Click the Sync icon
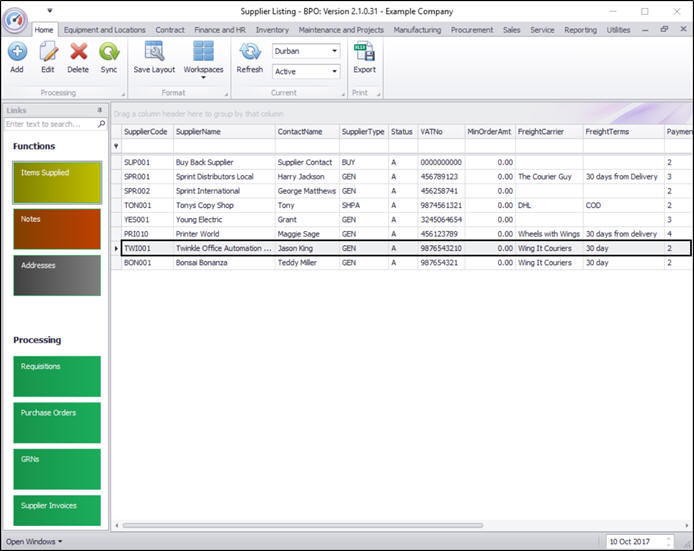The image size is (694, 551). tap(109, 52)
